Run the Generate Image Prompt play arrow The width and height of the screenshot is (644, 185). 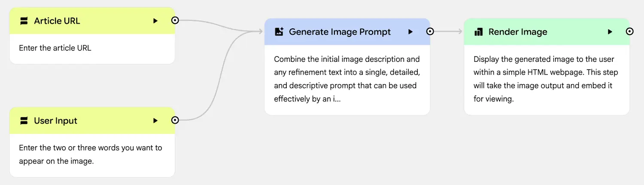[410, 32]
